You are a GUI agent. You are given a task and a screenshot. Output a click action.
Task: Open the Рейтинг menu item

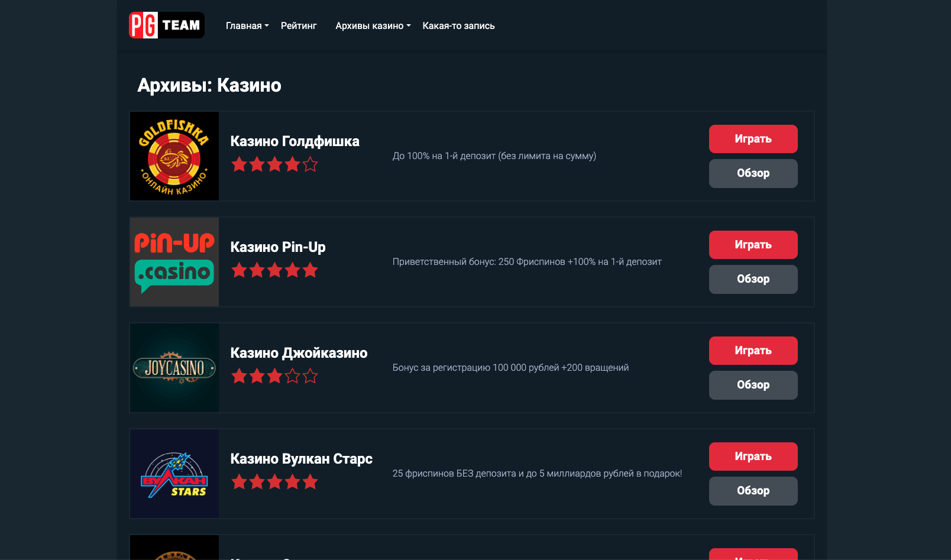coord(299,26)
